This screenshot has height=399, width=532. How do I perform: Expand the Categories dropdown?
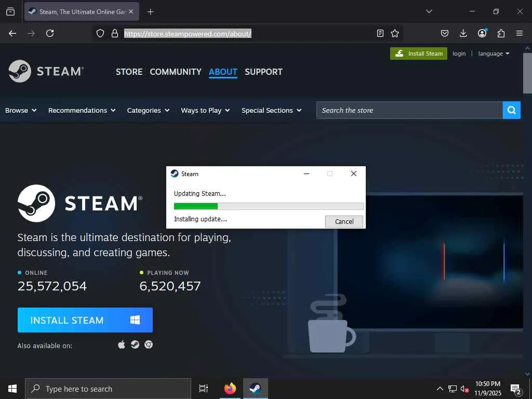click(148, 110)
